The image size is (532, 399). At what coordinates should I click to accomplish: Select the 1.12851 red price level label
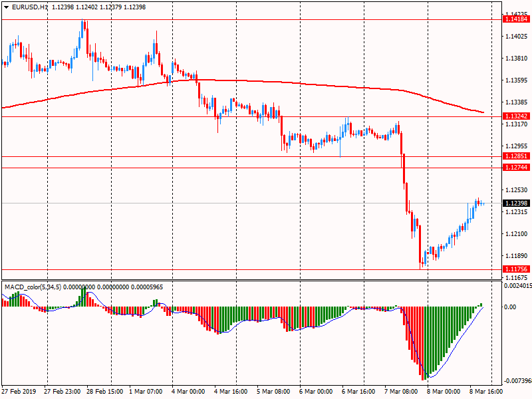(x=516, y=156)
